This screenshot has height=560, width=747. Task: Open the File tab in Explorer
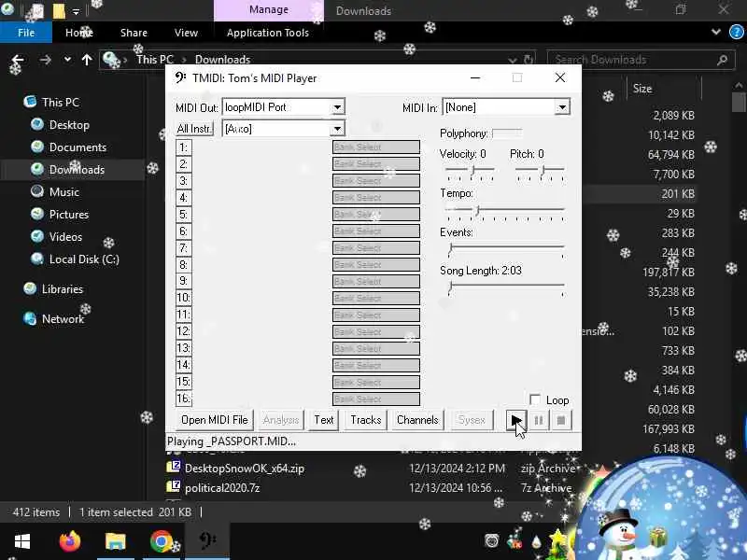pyautogui.click(x=26, y=33)
